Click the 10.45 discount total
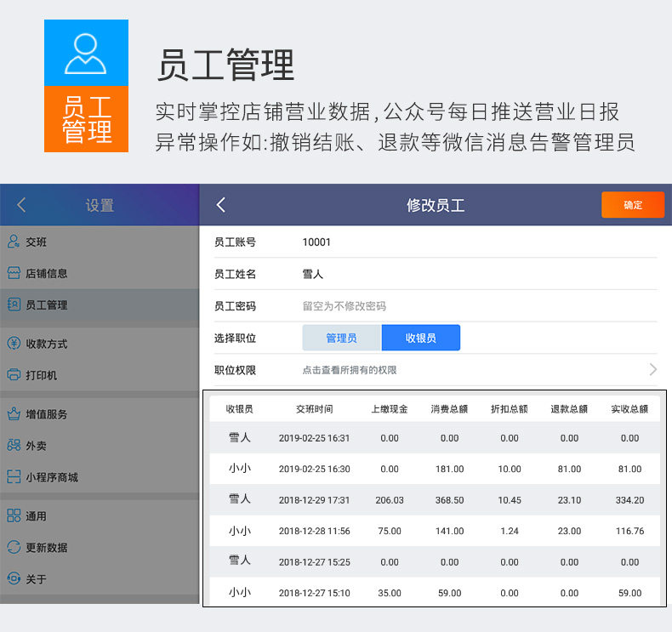The width and height of the screenshot is (672, 632). pyautogui.click(x=510, y=500)
